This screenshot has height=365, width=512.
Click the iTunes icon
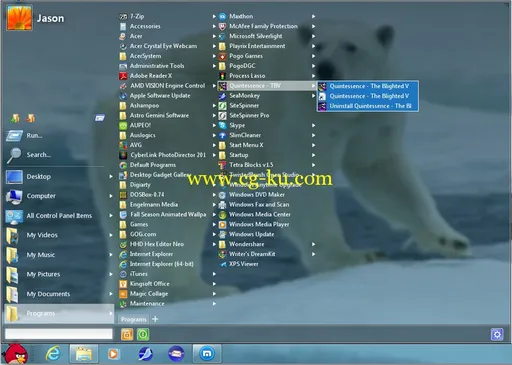pos(123,274)
